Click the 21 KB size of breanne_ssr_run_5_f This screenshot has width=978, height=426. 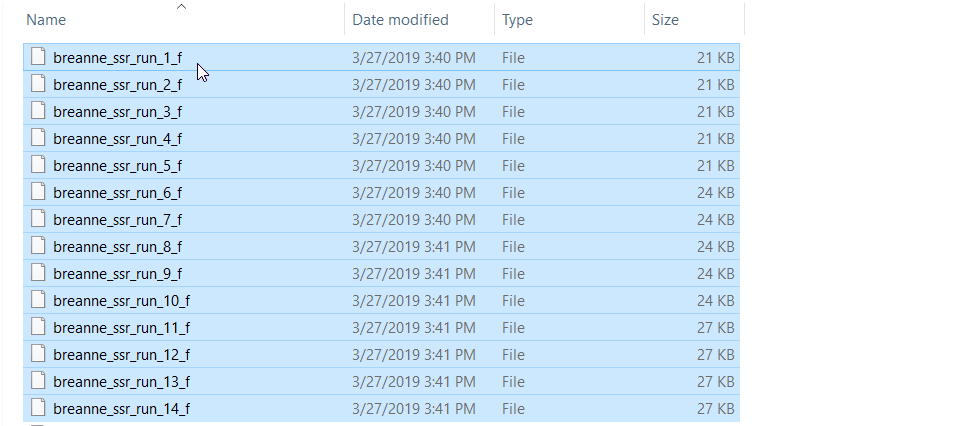click(x=715, y=166)
